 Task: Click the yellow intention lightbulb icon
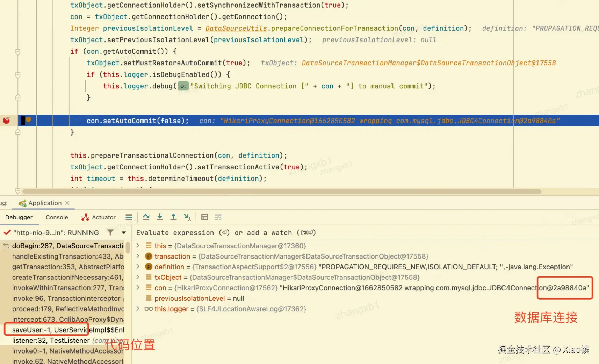pyautogui.click(x=29, y=121)
